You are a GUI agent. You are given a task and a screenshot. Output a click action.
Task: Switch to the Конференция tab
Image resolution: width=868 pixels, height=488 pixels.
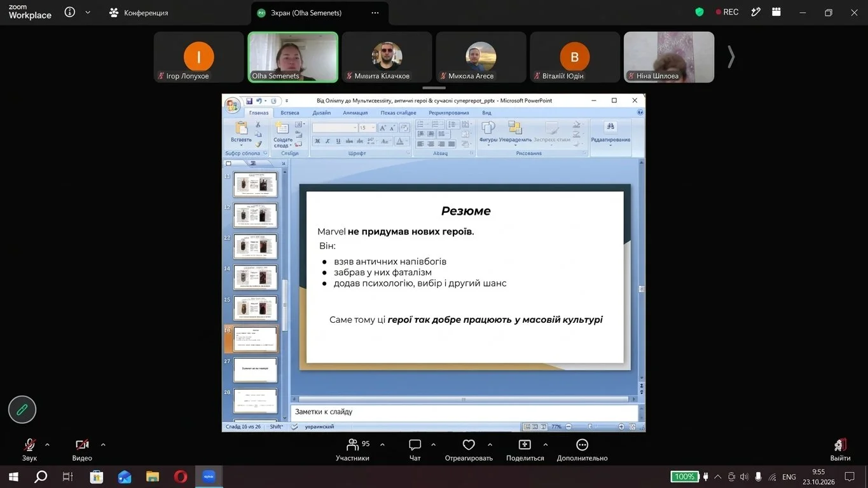click(139, 13)
